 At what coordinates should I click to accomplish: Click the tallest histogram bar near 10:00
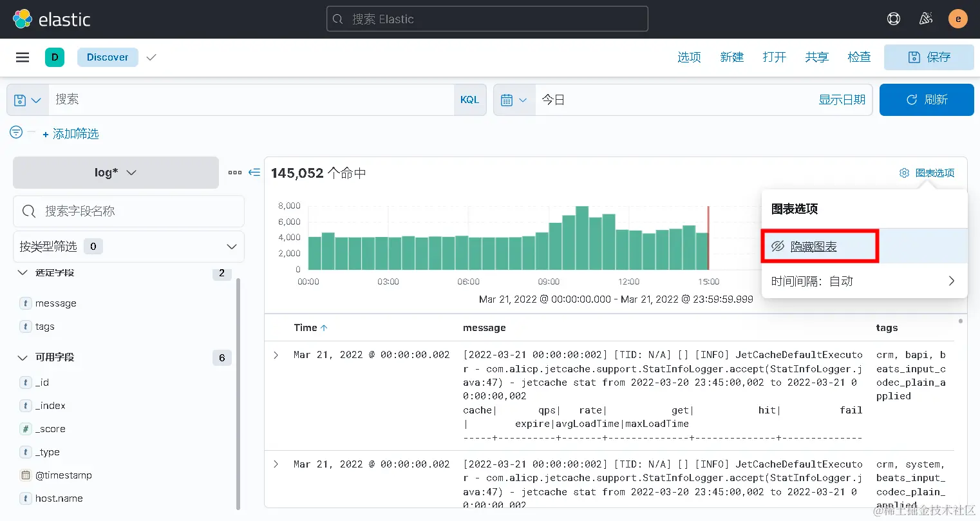click(x=582, y=238)
